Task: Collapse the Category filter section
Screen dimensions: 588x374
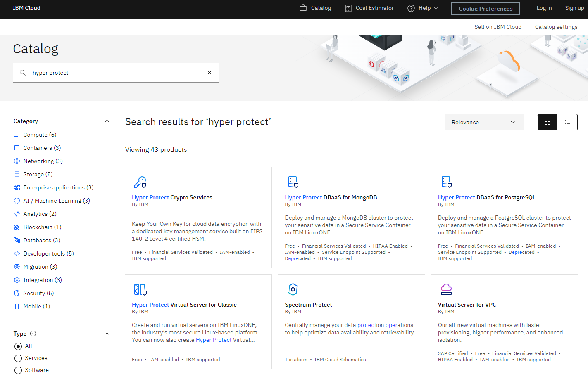Action: pyautogui.click(x=107, y=121)
